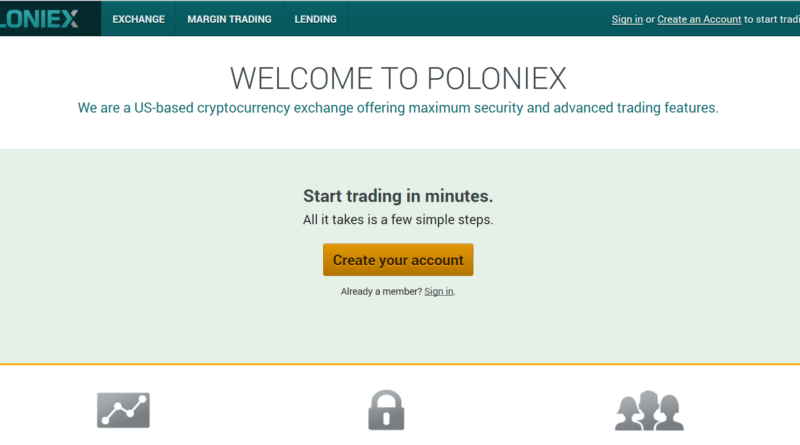Click the Create an Account header link
Image resolution: width=800 pixels, height=445 pixels.
pos(699,19)
